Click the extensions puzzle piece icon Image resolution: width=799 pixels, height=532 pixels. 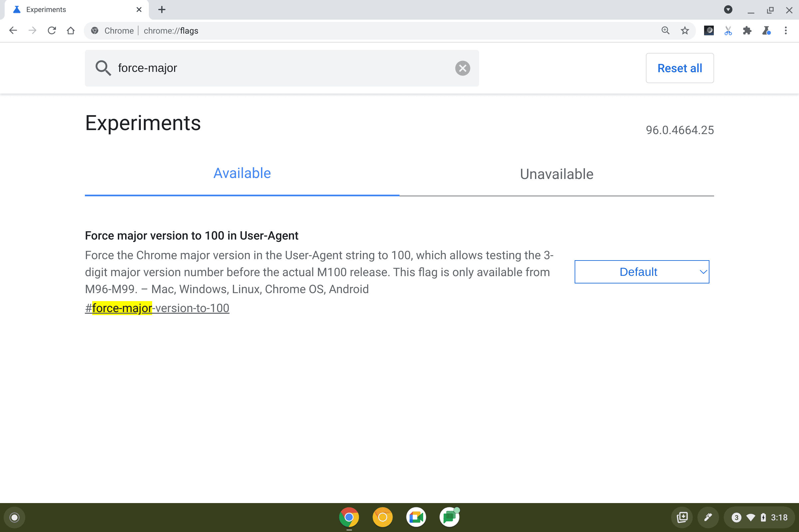point(747,31)
